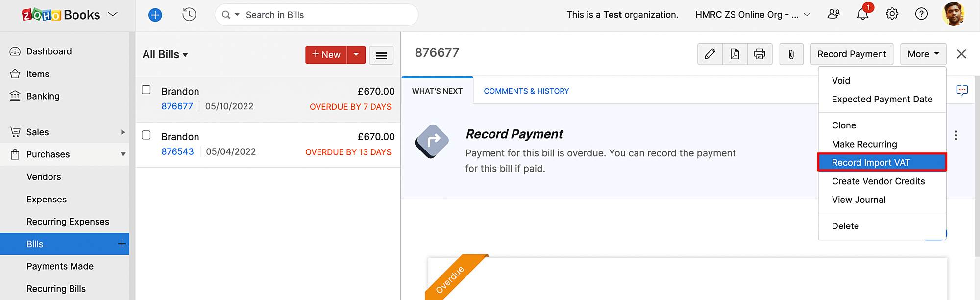Attach a file using paperclip icon
Screen dimensions: 980x300
click(791, 54)
